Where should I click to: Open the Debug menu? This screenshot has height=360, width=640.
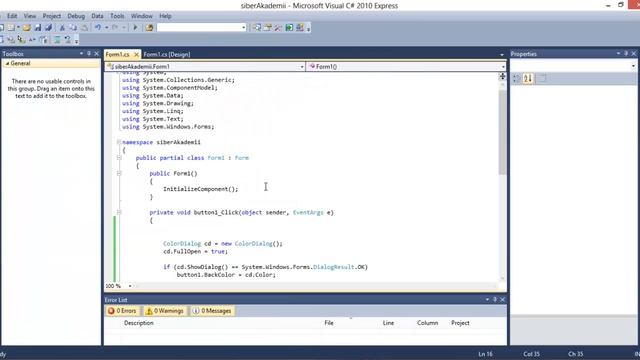[x=76, y=16]
